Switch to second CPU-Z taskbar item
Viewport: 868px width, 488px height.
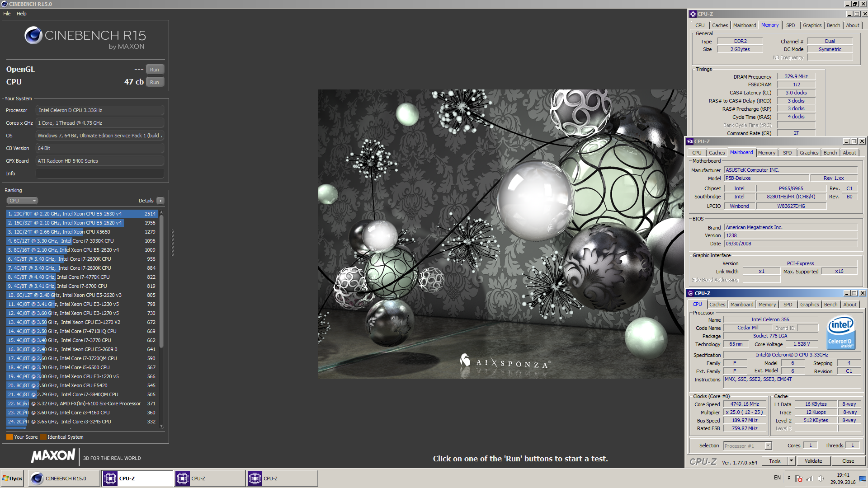(x=210, y=479)
